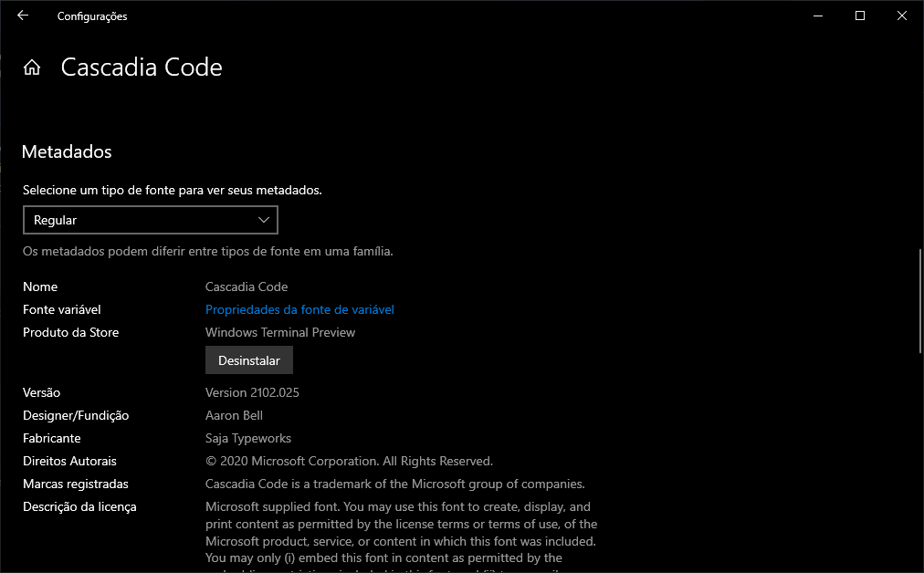The width and height of the screenshot is (924, 573).
Task: Click the "Descrição da licença" label
Action: [x=79, y=506]
